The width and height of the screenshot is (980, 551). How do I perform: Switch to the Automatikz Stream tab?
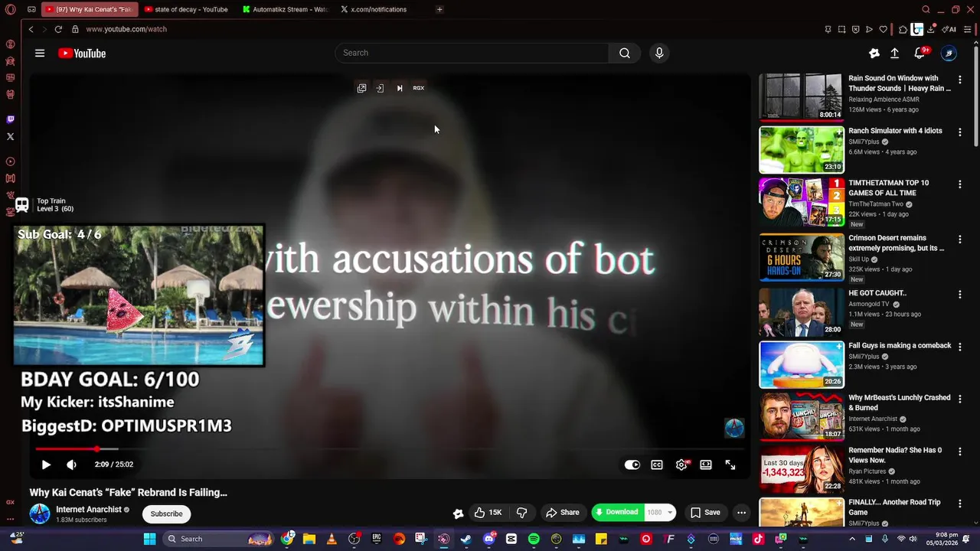click(x=284, y=10)
